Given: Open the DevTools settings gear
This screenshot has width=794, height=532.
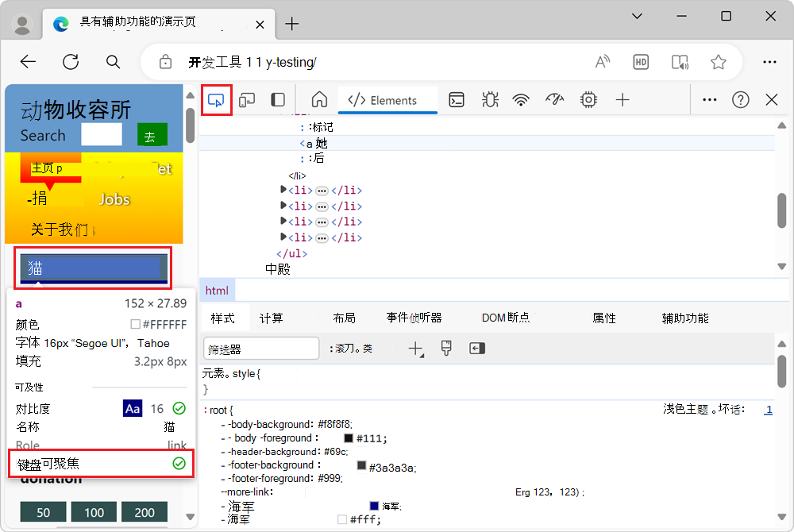Looking at the screenshot, I should pyautogui.click(x=588, y=99).
